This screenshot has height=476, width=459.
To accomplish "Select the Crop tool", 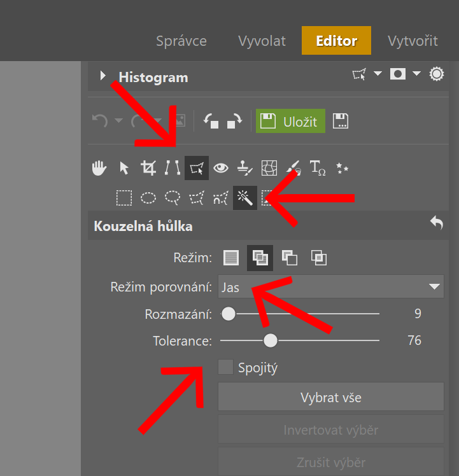I will pyautogui.click(x=148, y=168).
